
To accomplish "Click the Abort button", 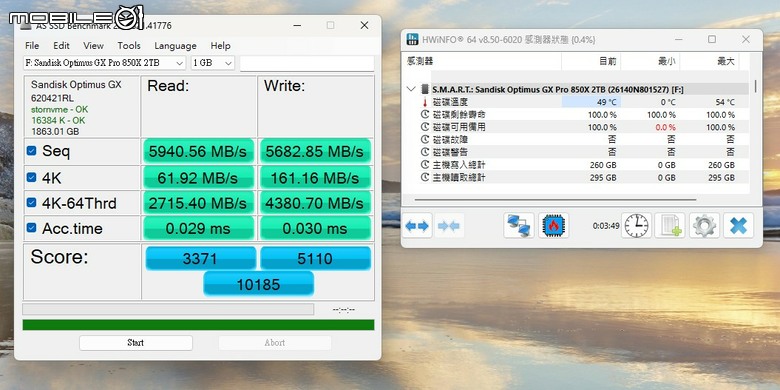I will pos(275,343).
